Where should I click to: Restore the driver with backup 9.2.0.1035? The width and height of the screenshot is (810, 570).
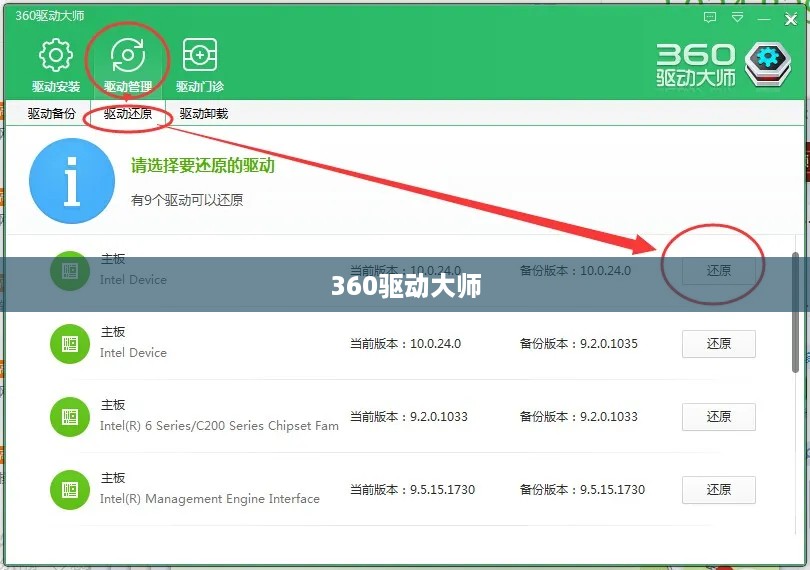point(719,344)
